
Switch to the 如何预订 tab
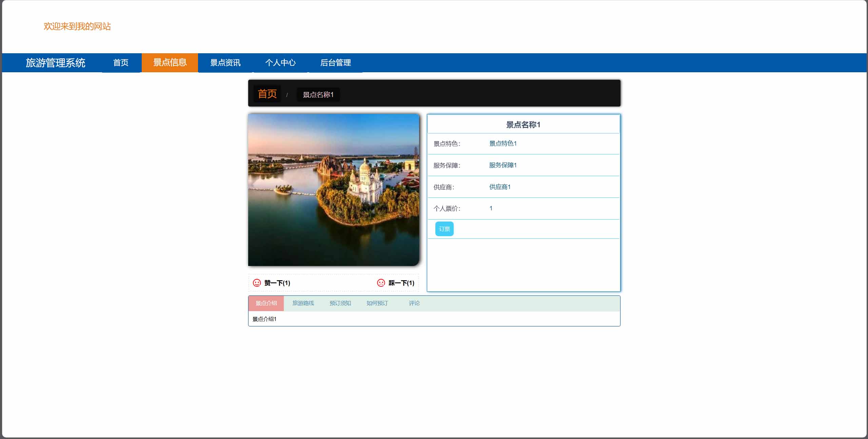[x=377, y=303]
